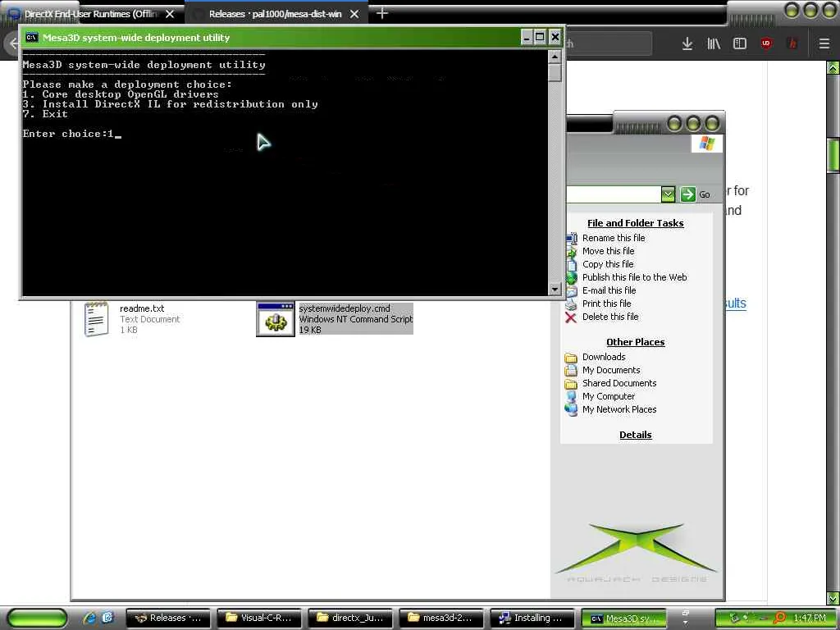Click the Firefox back arrow button
The height and width of the screenshot is (630, 840).
(13, 43)
